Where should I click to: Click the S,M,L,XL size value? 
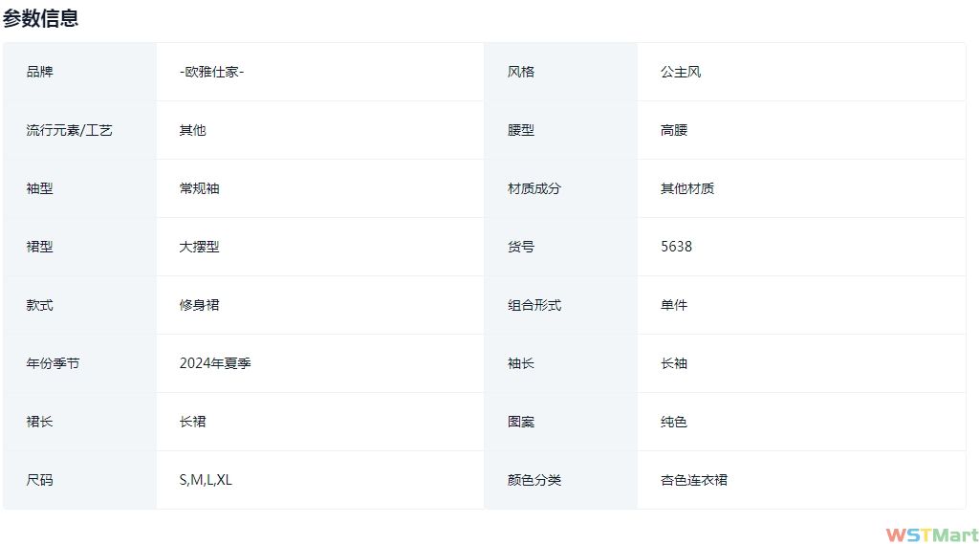pyautogui.click(x=206, y=480)
